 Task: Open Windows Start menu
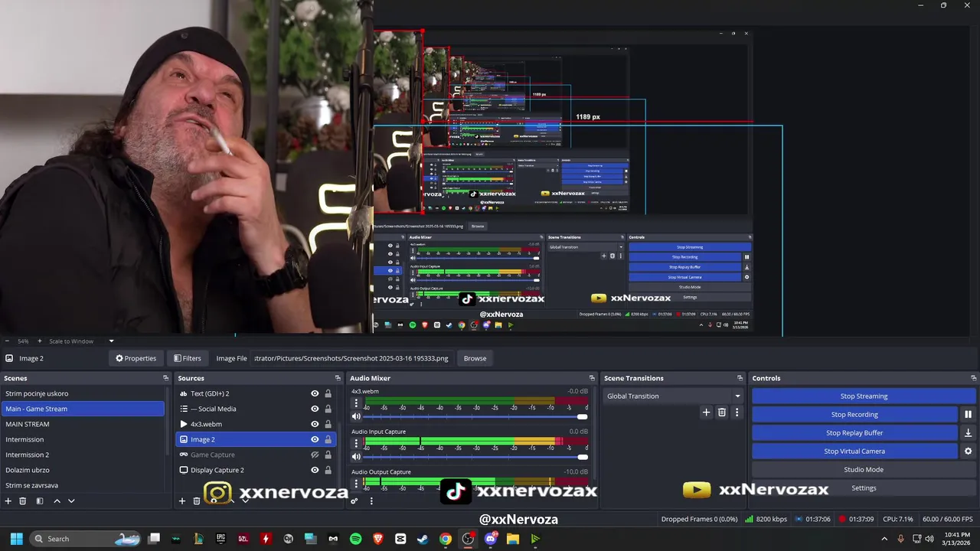click(16, 539)
